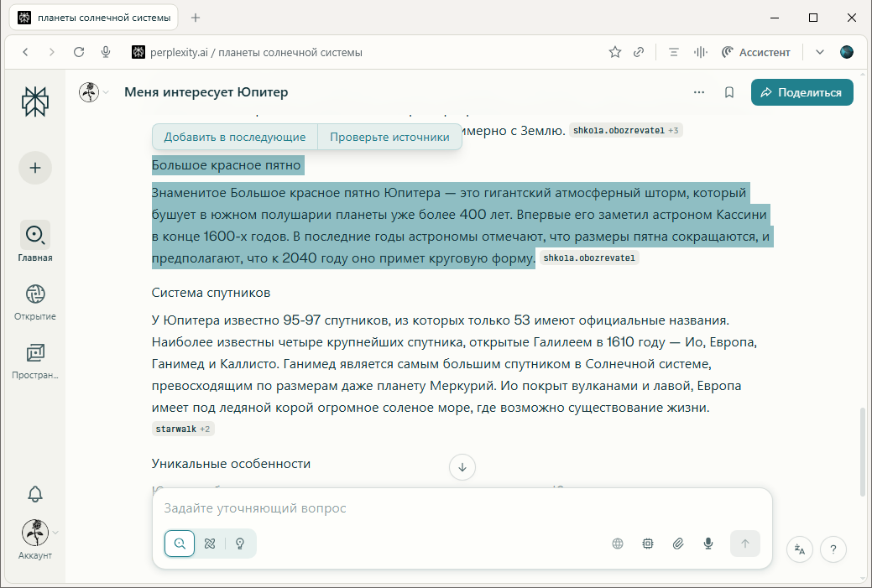Open Spaces in the left sidebar

click(x=34, y=353)
